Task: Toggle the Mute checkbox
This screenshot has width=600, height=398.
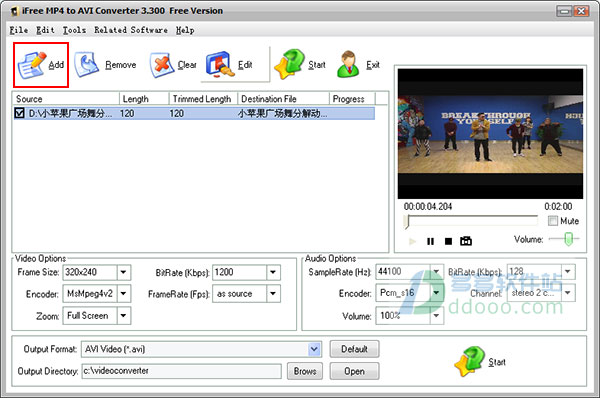Action: click(x=553, y=221)
